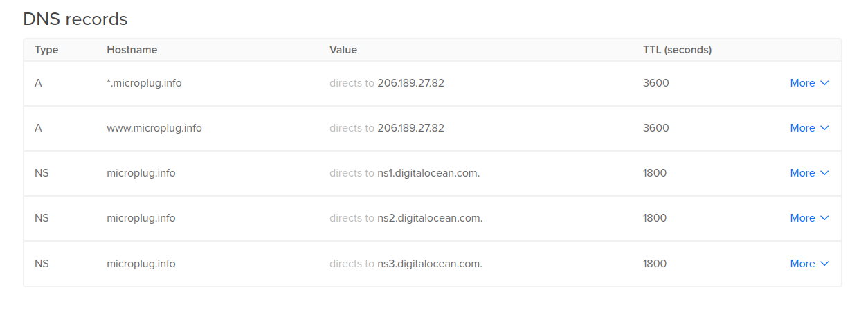Click the ns2.digitalocean.com. value

pos(429,218)
